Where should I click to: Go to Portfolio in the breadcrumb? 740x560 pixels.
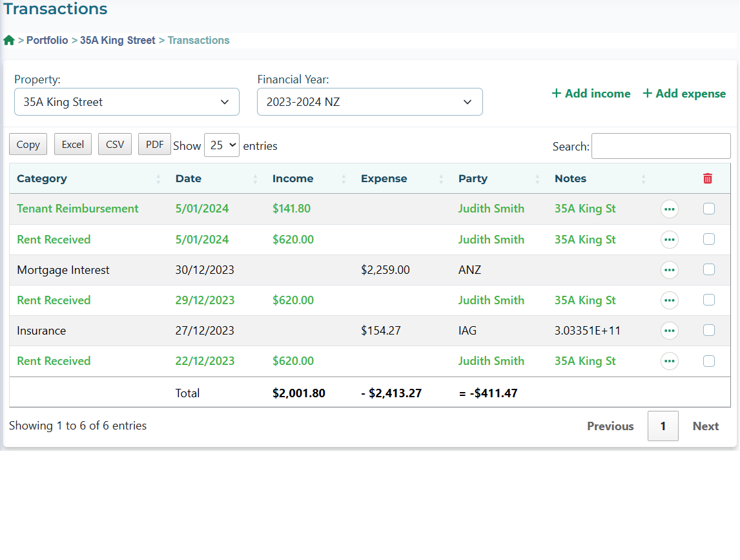coord(47,40)
